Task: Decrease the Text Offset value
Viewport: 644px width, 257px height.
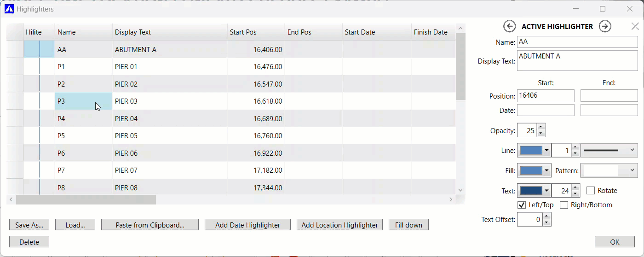Action: 546,223
